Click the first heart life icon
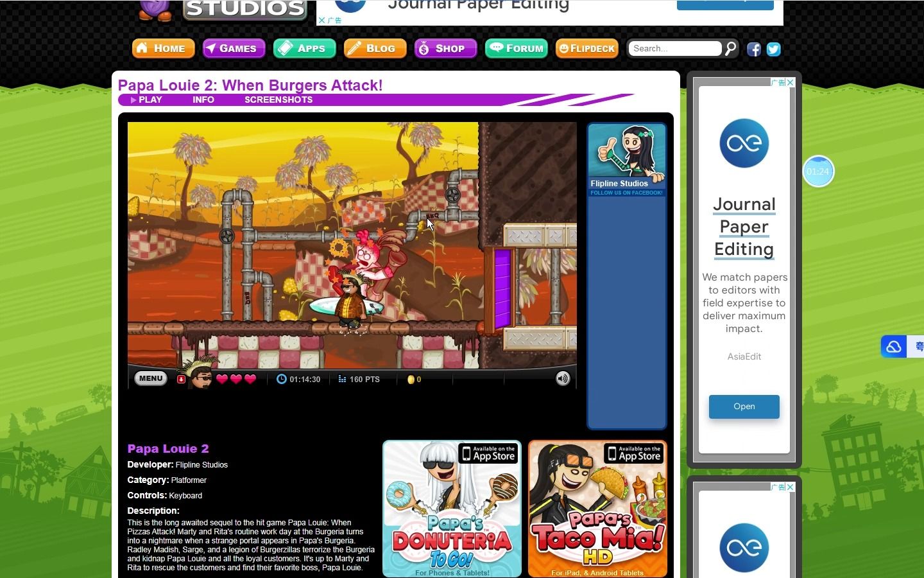The height and width of the screenshot is (578, 924). (222, 379)
